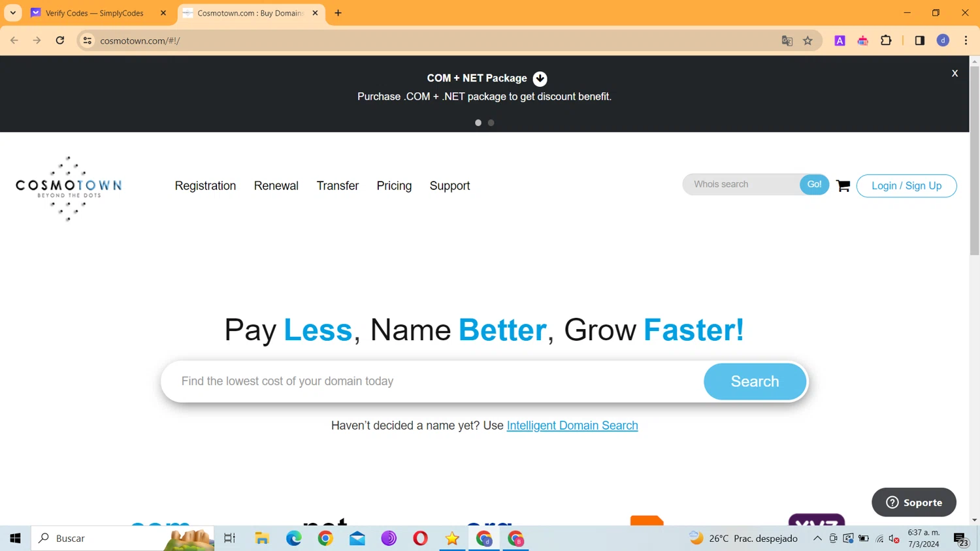Open File Explorer from the taskbar

pos(262,539)
